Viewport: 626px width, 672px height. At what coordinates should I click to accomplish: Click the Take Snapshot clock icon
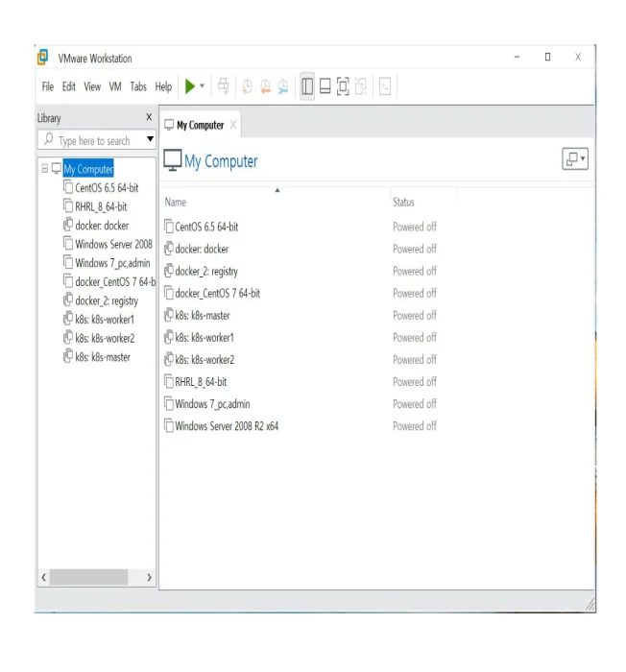point(247,86)
